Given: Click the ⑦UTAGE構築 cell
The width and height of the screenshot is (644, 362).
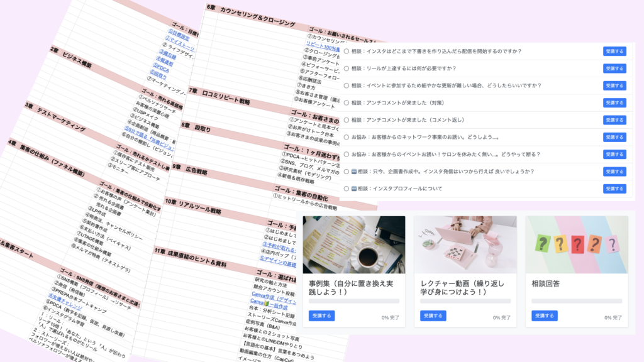Looking at the screenshot, I should (x=89, y=238).
